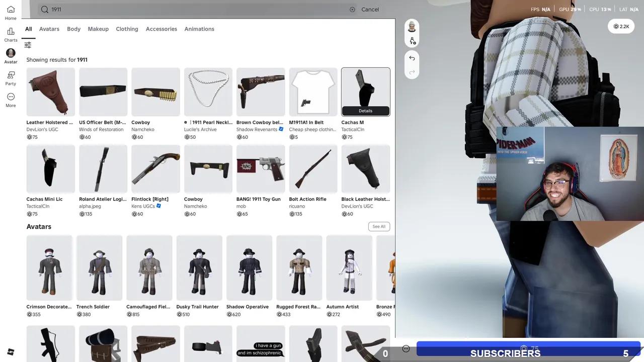Click the DevLion's UGC creator under Leather Holstered
644x362 pixels.
tap(42, 130)
